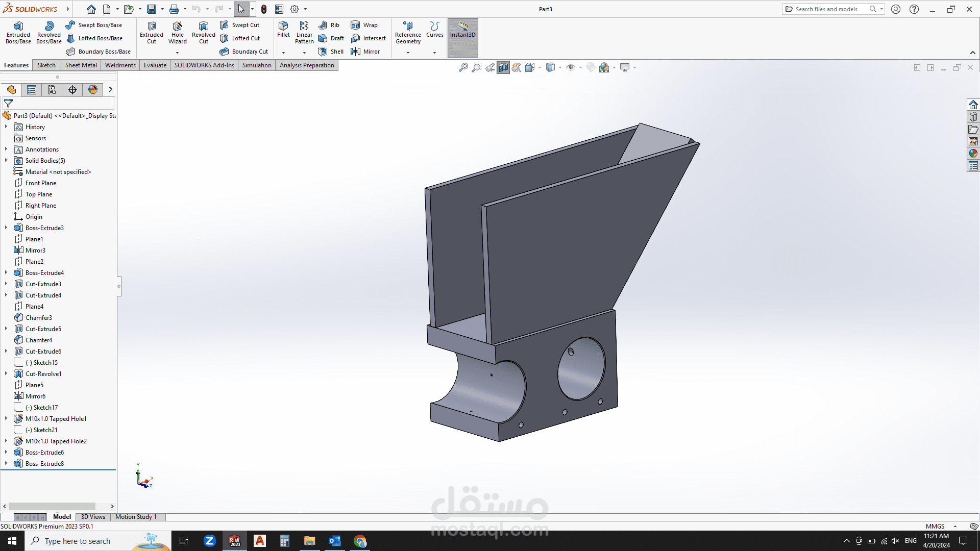Select the Extruded Boss/Base tool
980x551 pixels.
click(x=18, y=33)
